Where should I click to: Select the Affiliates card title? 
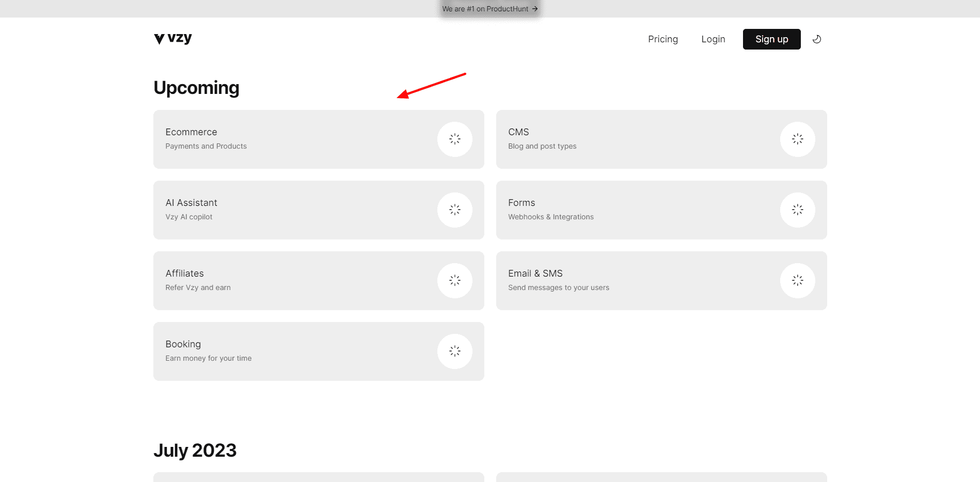point(184,274)
